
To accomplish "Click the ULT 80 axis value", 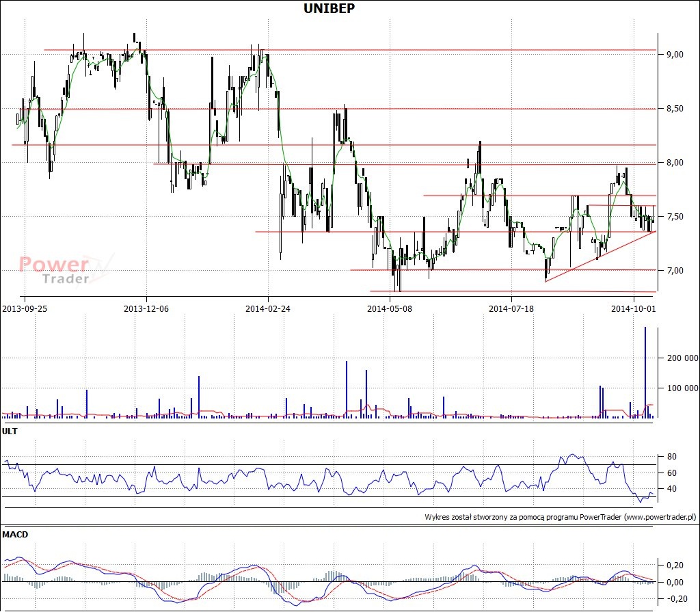I will (x=671, y=457).
